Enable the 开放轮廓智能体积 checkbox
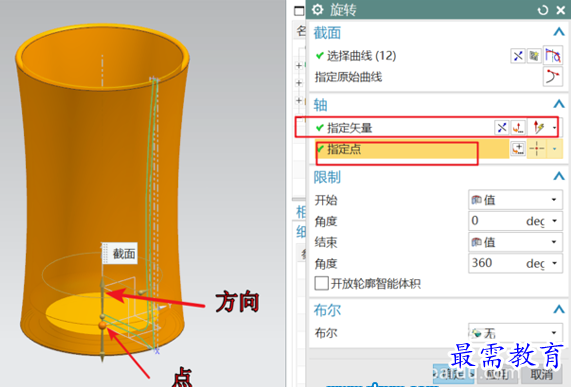Viewport: 572px width, 387px height. (321, 283)
